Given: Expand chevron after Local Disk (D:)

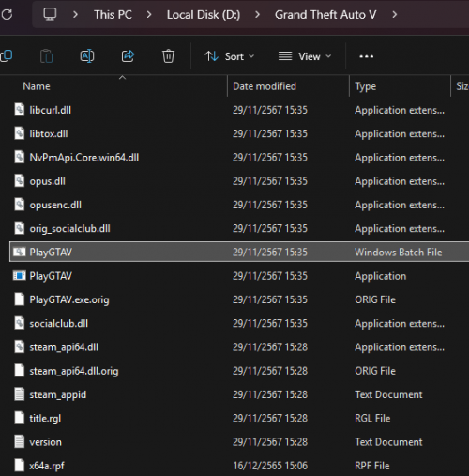Looking at the screenshot, I should click(257, 14).
